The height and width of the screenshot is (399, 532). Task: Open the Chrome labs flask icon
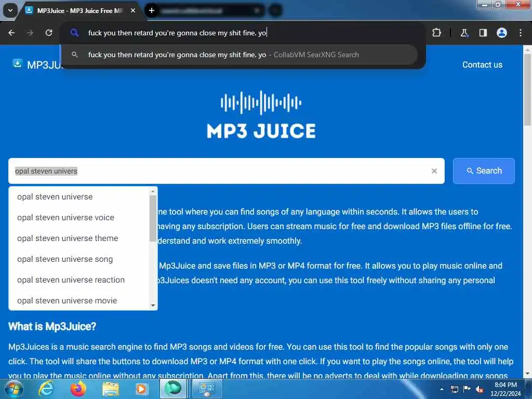click(x=464, y=33)
